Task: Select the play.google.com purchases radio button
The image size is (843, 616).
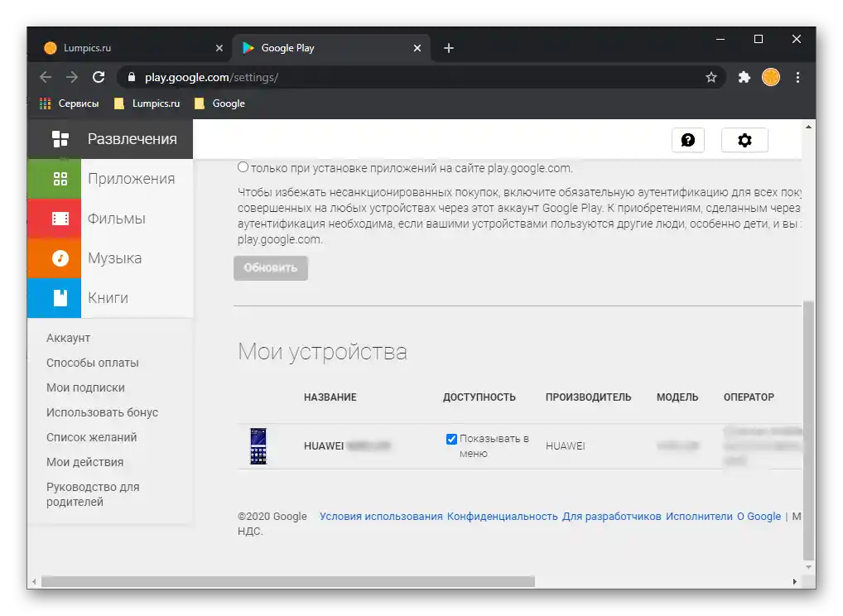Action: pyautogui.click(x=243, y=166)
